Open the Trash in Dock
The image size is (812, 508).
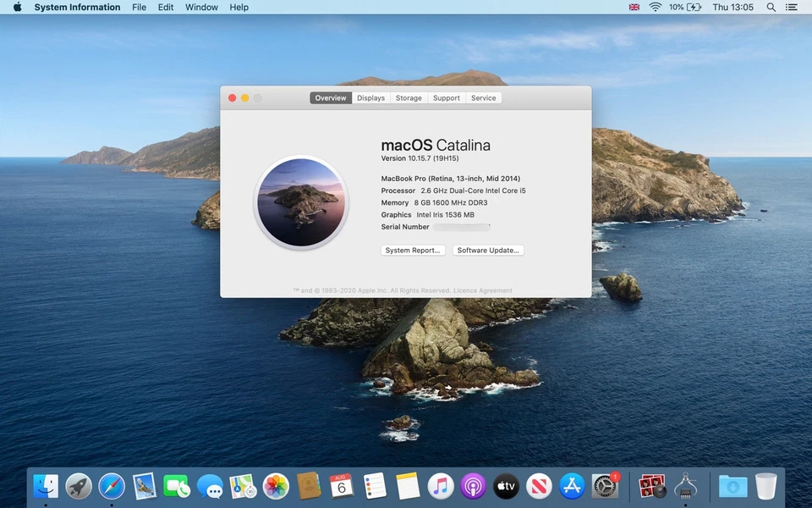pyautogui.click(x=766, y=487)
